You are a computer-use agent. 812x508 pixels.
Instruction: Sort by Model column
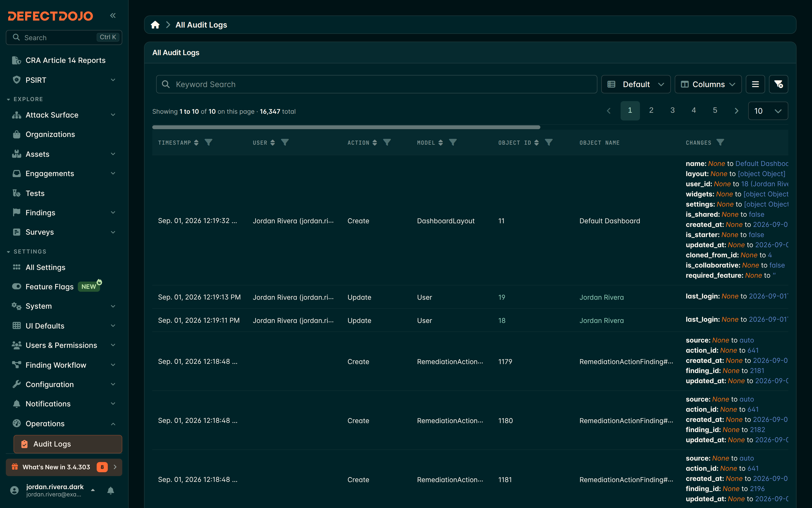441,143
